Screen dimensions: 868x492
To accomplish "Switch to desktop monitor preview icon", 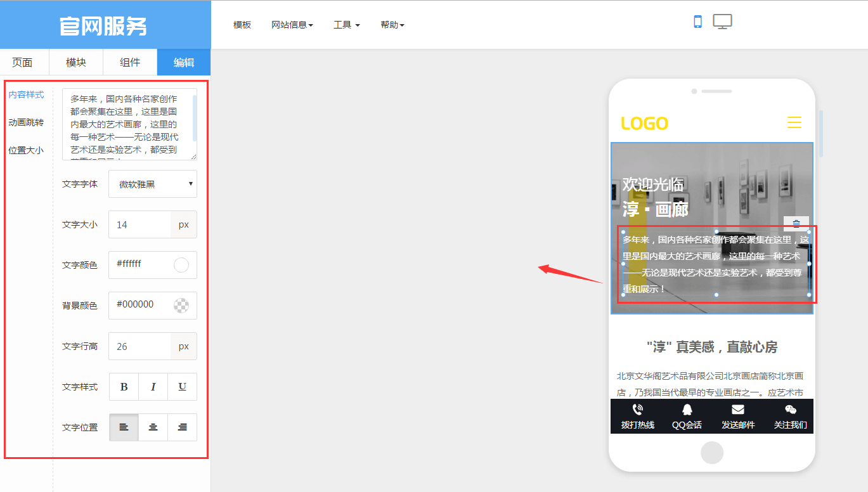I will pyautogui.click(x=722, y=22).
